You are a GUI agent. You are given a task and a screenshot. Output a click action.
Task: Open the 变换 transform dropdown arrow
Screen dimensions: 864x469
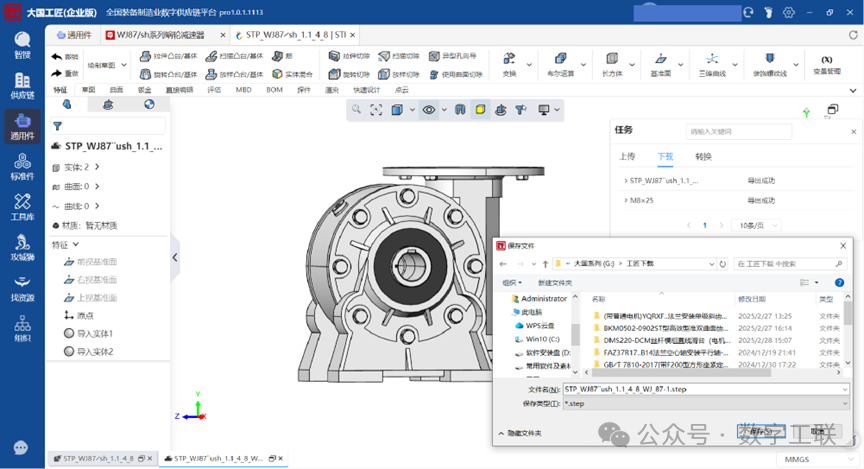tap(530, 65)
